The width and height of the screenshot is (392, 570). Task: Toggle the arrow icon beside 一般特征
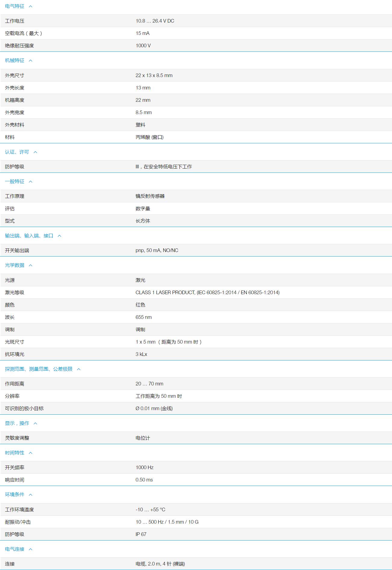[30, 182]
